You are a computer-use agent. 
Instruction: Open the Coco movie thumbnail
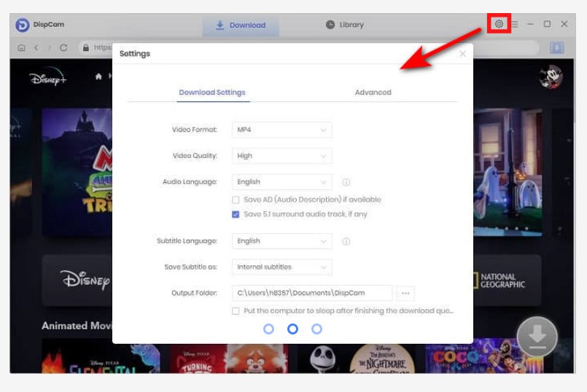(x=484, y=356)
